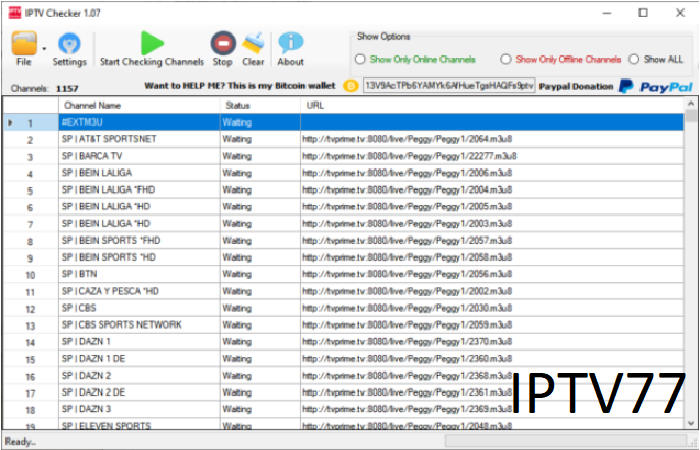700x450 pixels.
Task: Click URL ending 22277.m3u8
Action: (x=492, y=156)
